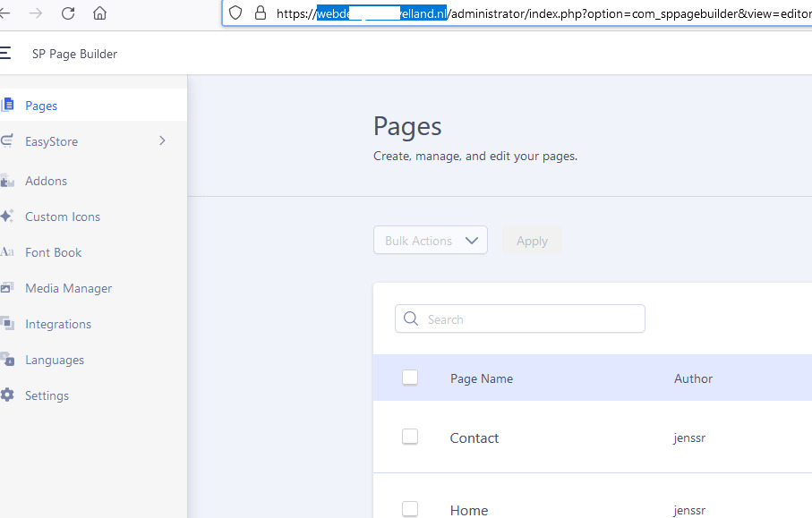Check the select-all checkbox beside Page Name
The width and height of the screenshot is (812, 518).
pos(410,378)
